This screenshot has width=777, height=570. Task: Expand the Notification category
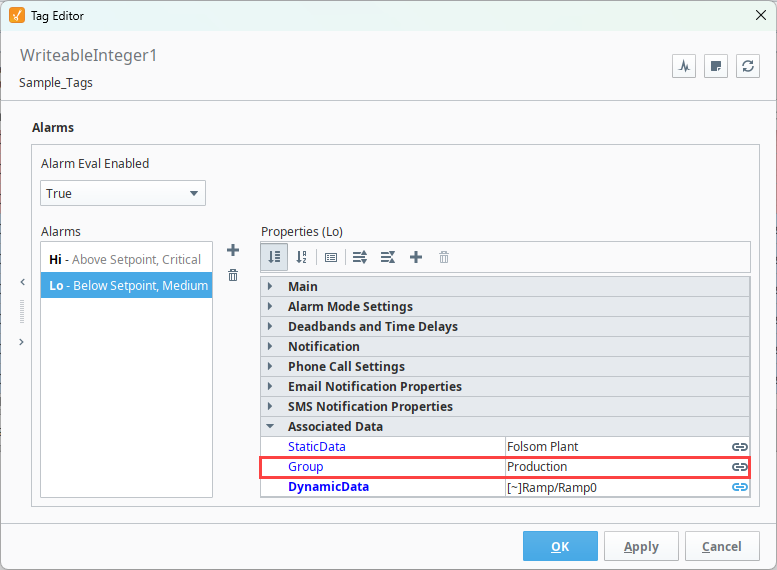tap(270, 346)
